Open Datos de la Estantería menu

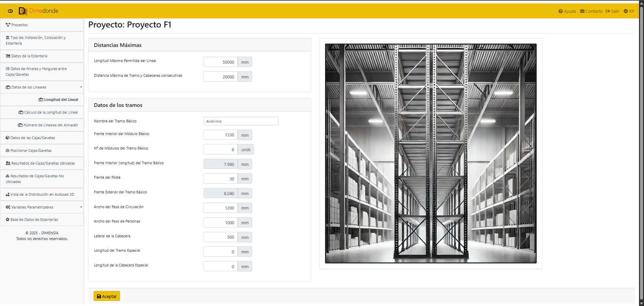click(x=42, y=56)
